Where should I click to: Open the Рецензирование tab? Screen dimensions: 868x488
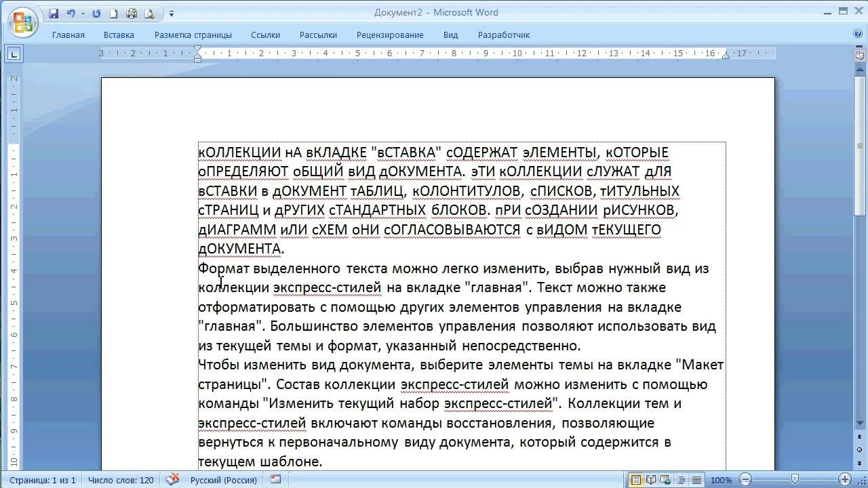[390, 35]
